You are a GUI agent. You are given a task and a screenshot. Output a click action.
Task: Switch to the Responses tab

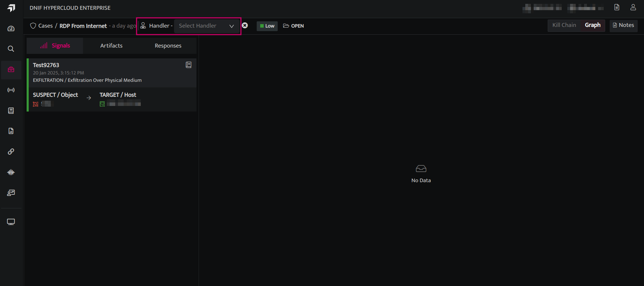coord(168,46)
